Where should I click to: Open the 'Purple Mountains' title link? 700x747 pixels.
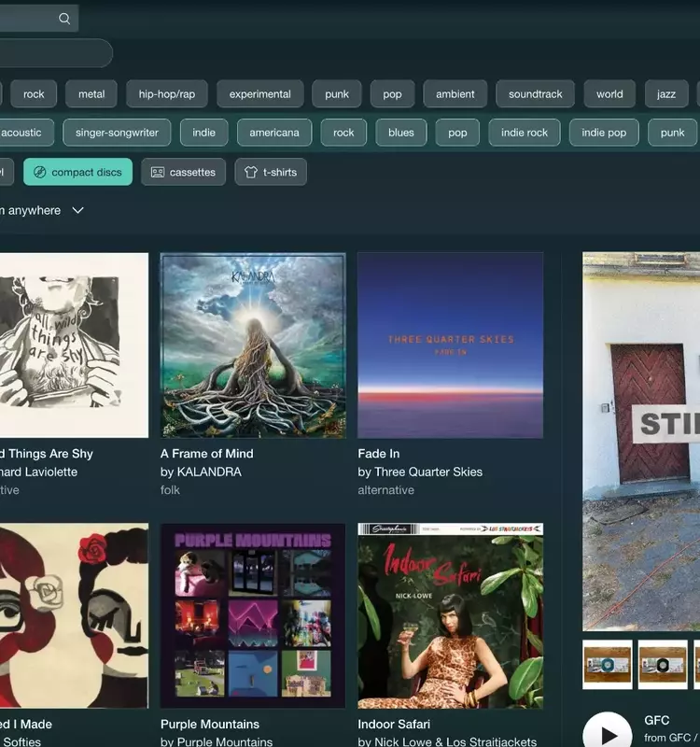(x=209, y=725)
